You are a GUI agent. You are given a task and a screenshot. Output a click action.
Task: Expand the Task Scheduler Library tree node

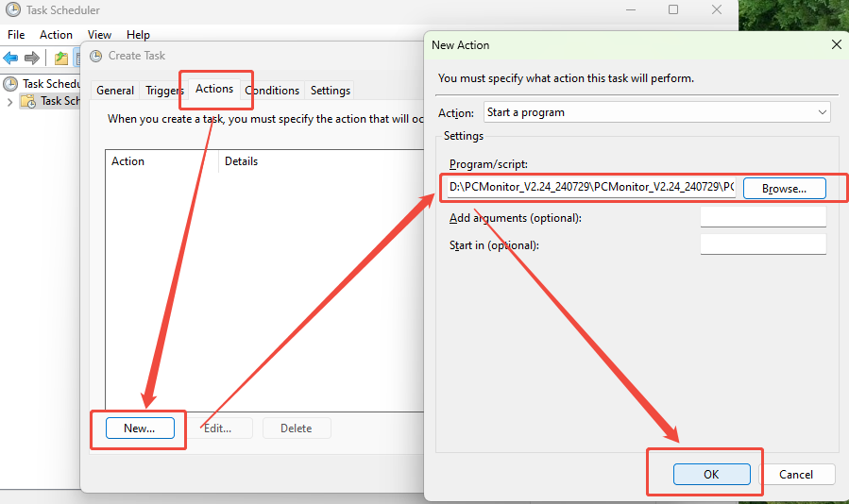[x=9, y=101]
